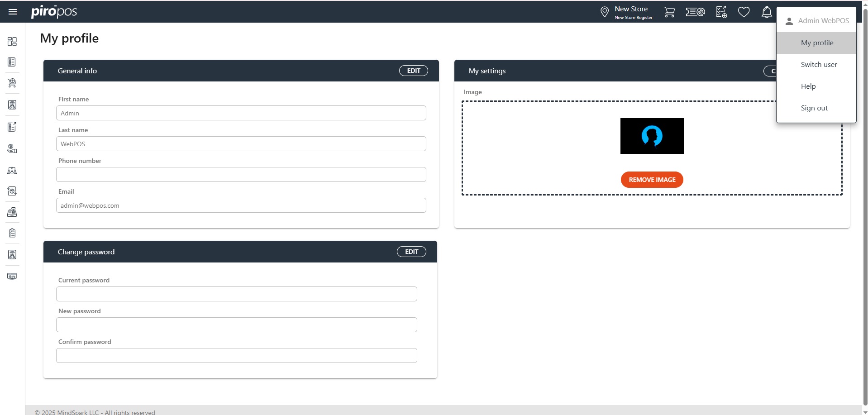Open the dashboard grid icon in sidebar
This screenshot has width=868, height=415.
[12, 42]
